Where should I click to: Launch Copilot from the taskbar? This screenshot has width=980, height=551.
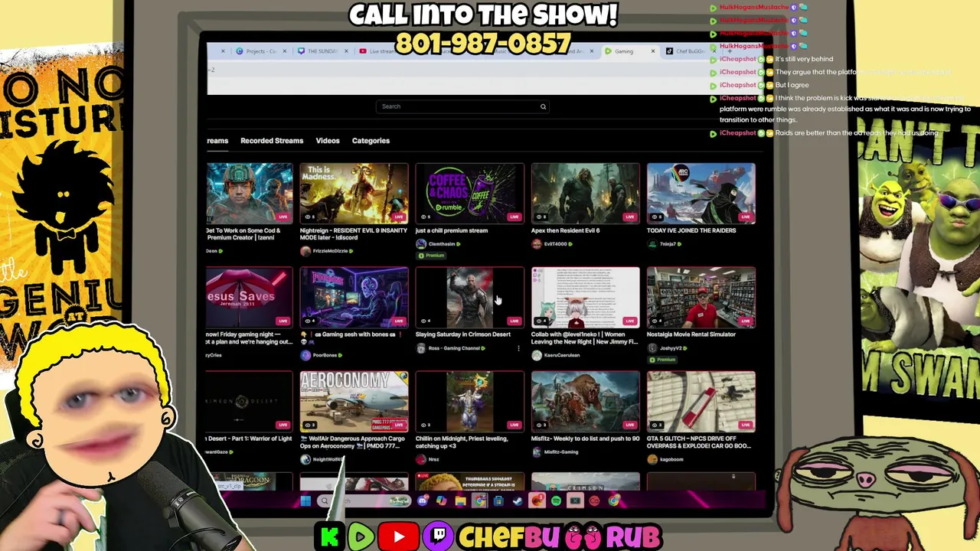(x=442, y=501)
